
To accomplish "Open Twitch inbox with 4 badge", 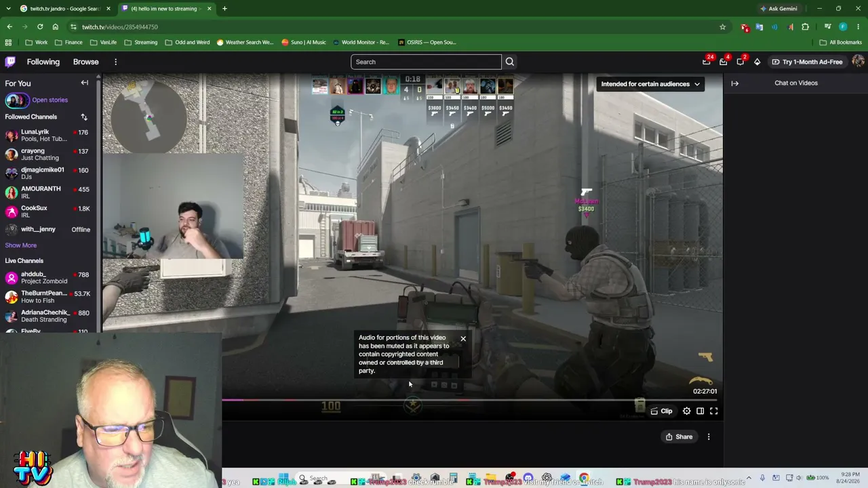I will coord(724,62).
